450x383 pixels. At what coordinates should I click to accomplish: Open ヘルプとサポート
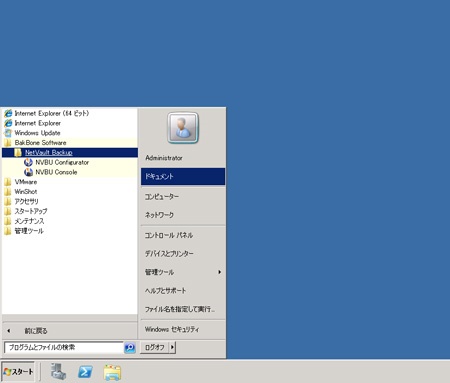point(183,291)
